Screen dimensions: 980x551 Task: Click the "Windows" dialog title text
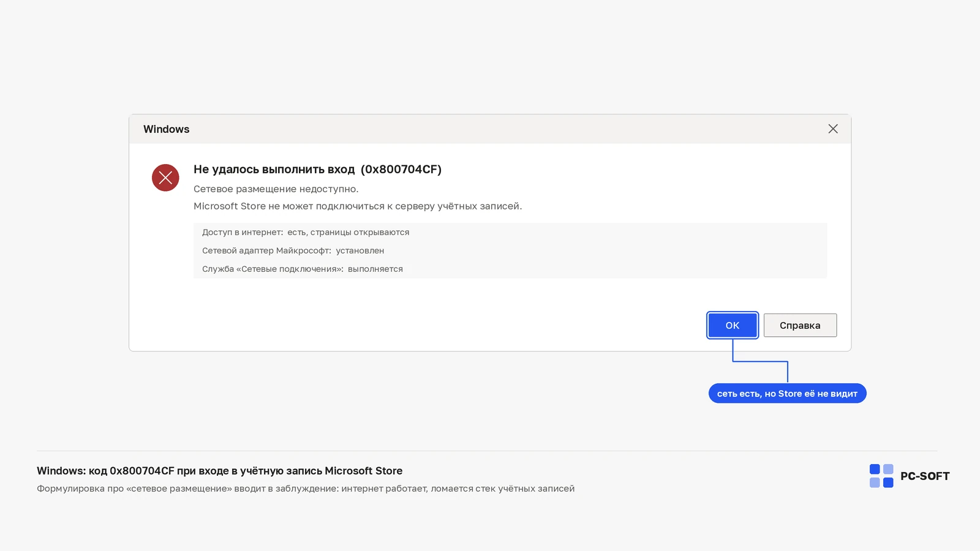(167, 129)
